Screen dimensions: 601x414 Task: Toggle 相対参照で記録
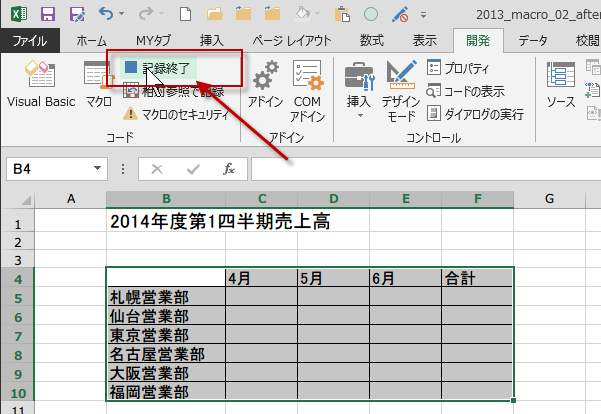click(x=174, y=91)
